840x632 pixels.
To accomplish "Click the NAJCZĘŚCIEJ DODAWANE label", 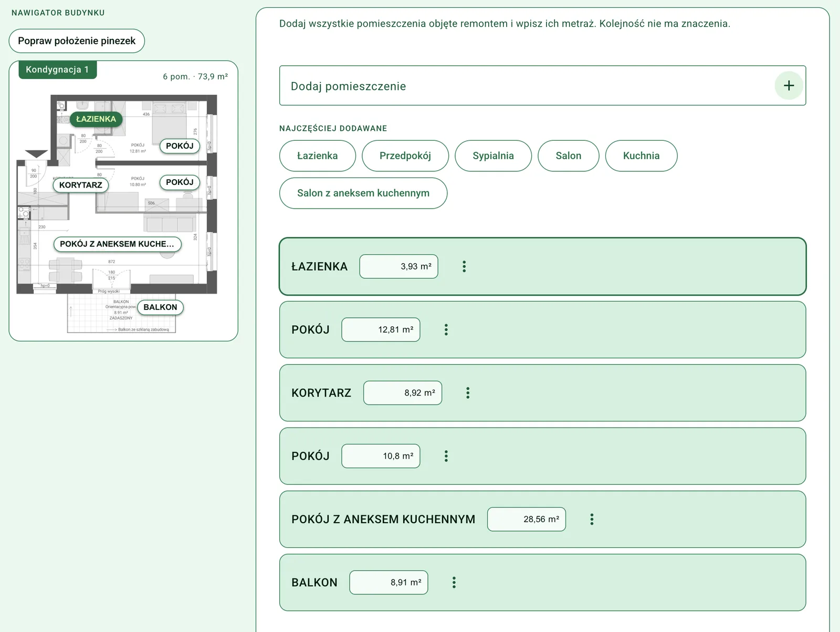I will click(x=333, y=128).
